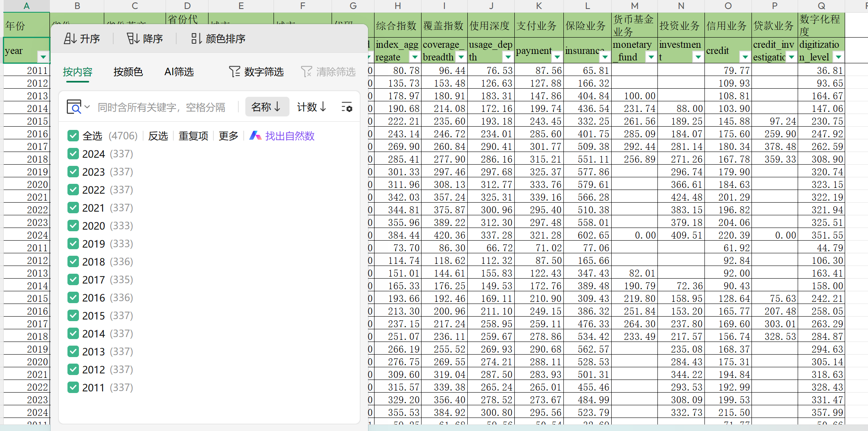Uncheck the 2022 filter checkbox
The width and height of the screenshot is (868, 431).
point(73,190)
